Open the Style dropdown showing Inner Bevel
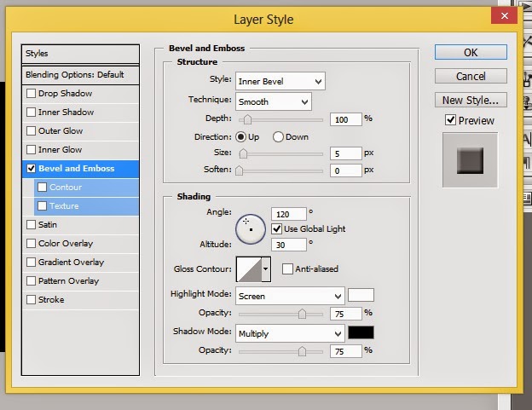The image size is (532, 410). tap(280, 81)
